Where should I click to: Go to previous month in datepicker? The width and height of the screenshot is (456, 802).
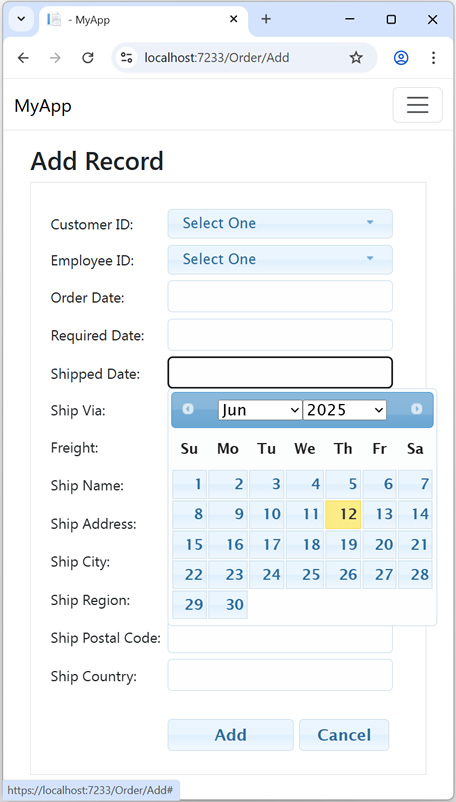pyautogui.click(x=188, y=409)
